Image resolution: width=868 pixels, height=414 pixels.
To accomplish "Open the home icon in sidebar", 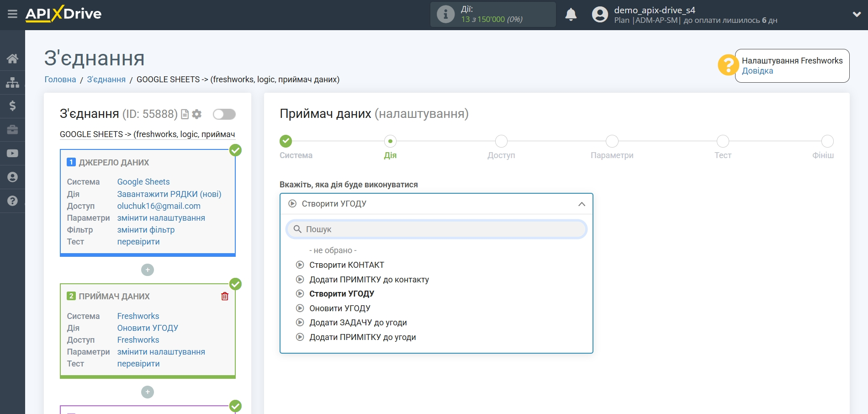I will tap(12, 58).
